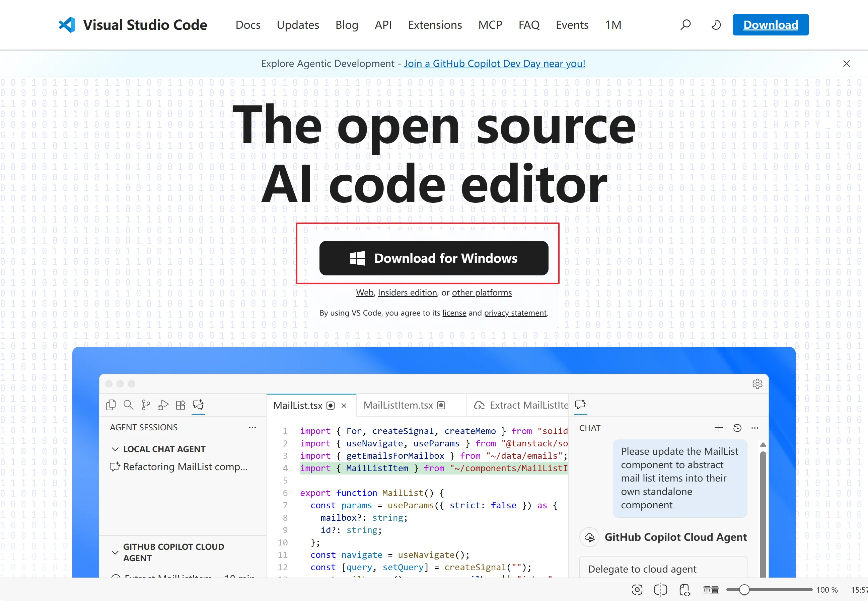This screenshot has width=868, height=601.
Task: Select the Search icon in the activity bar
Action: [x=129, y=405]
